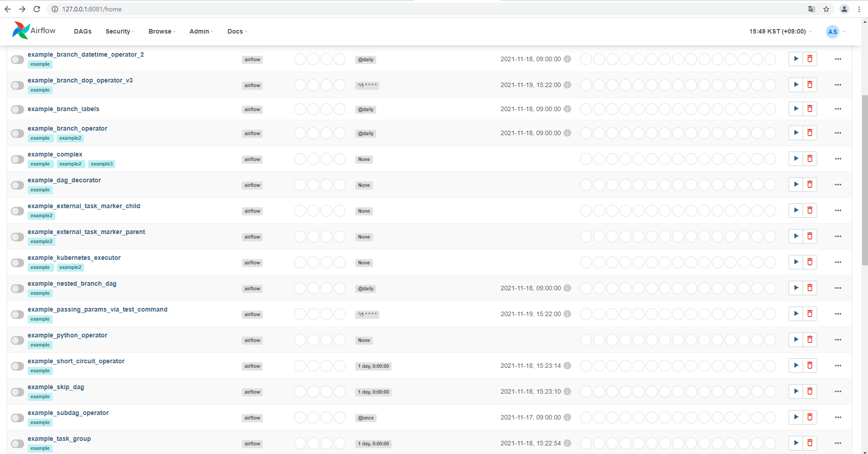The height and width of the screenshot is (454, 868).
Task: Click the vertical page scrollbar thumb
Action: point(864,180)
